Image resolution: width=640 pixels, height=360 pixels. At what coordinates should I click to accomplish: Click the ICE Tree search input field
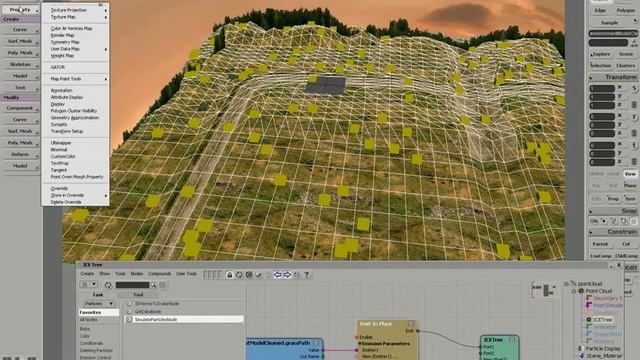(133, 285)
